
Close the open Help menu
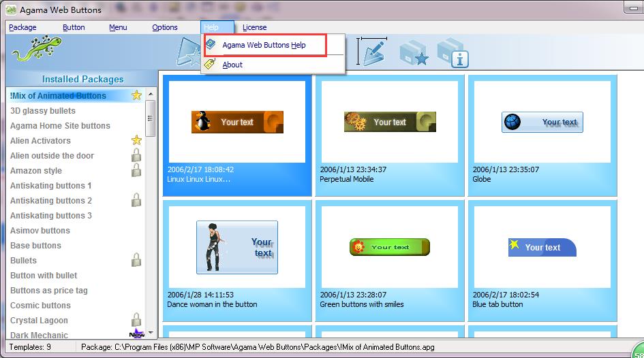[217, 27]
